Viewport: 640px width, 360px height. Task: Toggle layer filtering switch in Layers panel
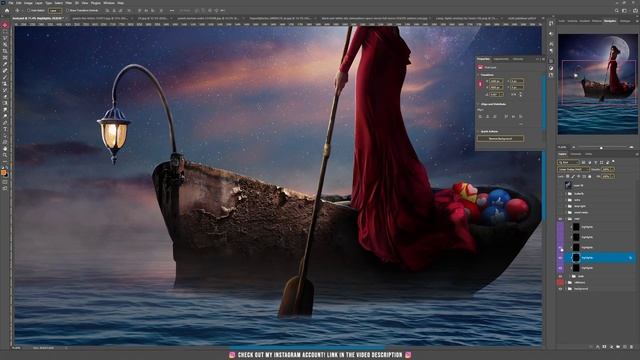click(613, 162)
